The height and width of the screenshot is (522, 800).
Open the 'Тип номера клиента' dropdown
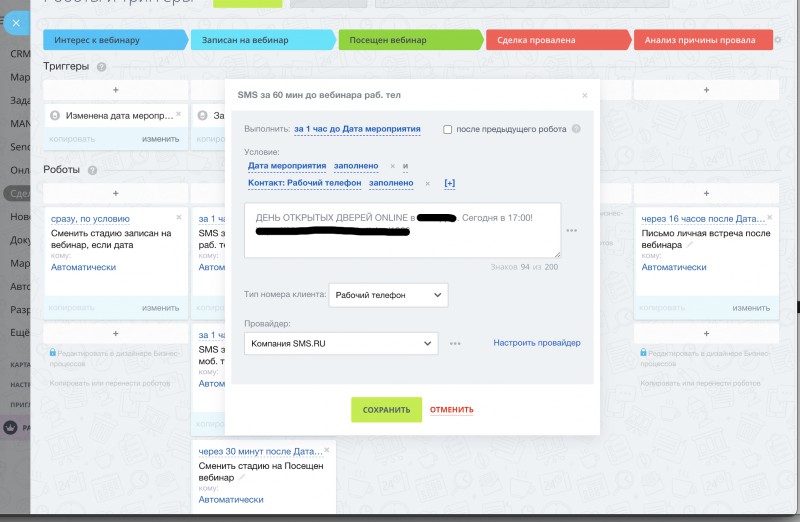[388, 295]
